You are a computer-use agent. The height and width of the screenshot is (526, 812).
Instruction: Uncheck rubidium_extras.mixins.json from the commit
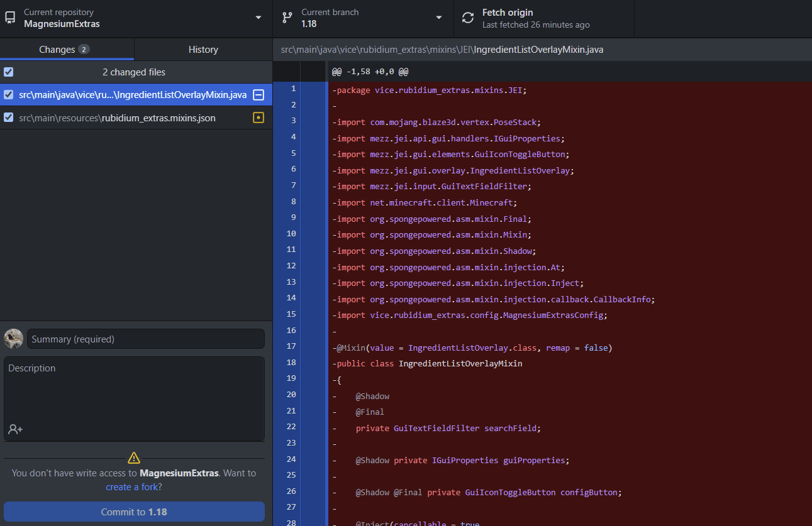8,117
